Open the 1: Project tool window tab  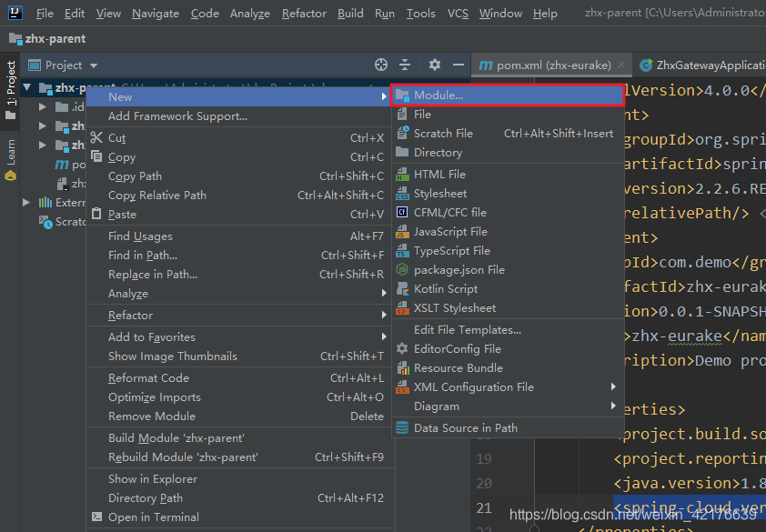click(10, 91)
